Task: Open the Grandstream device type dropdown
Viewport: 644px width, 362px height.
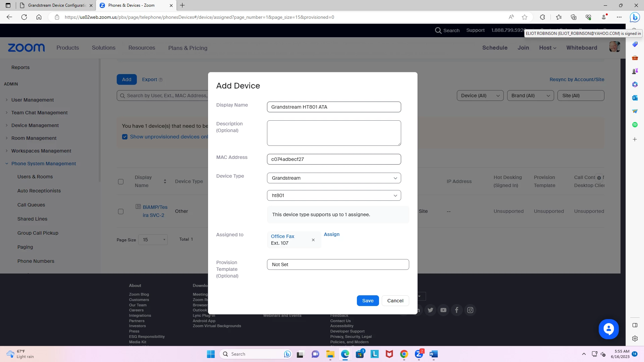Action: click(x=334, y=178)
